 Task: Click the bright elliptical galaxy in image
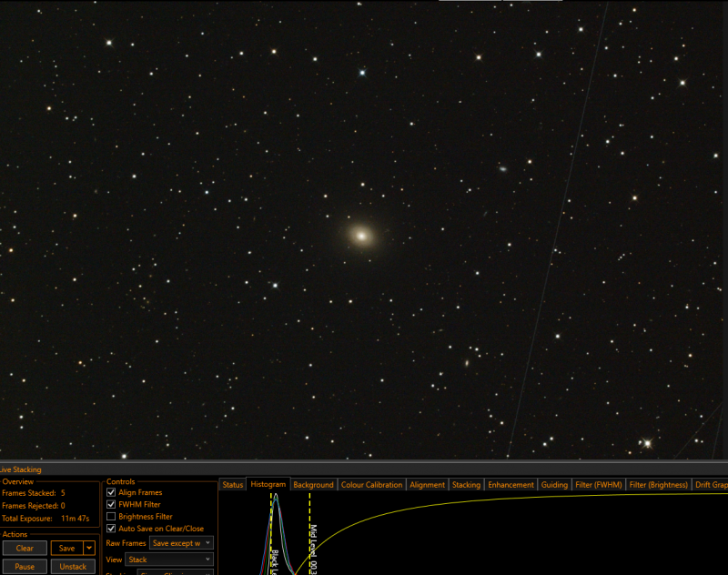361,236
